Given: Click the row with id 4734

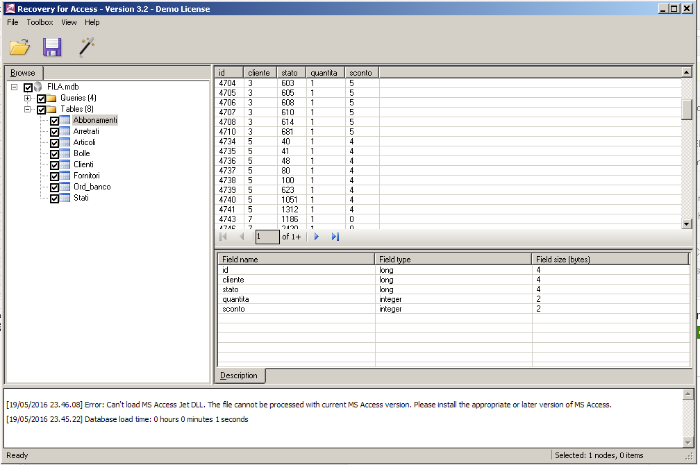Looking at the screenshot, I should 448,141.
